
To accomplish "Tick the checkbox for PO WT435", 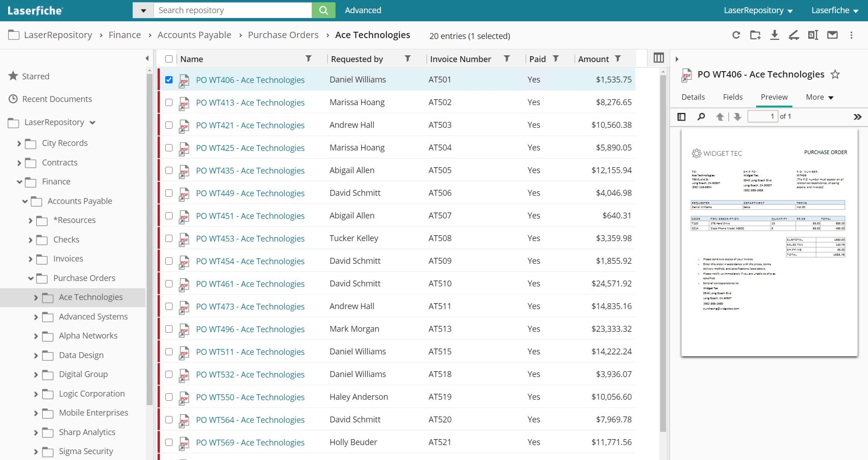I will coord(169,170).
